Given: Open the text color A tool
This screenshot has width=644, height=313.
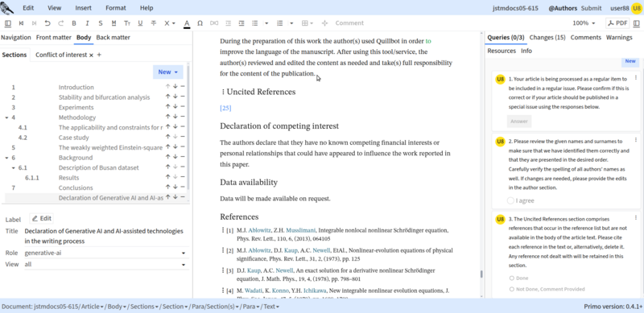Looking at the screenshot, I should pos(187,23).
